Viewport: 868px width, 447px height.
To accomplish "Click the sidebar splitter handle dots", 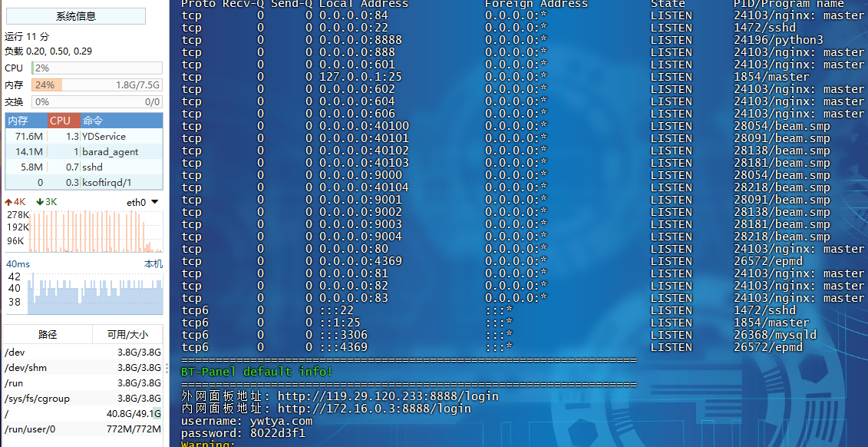I will 167,368.
